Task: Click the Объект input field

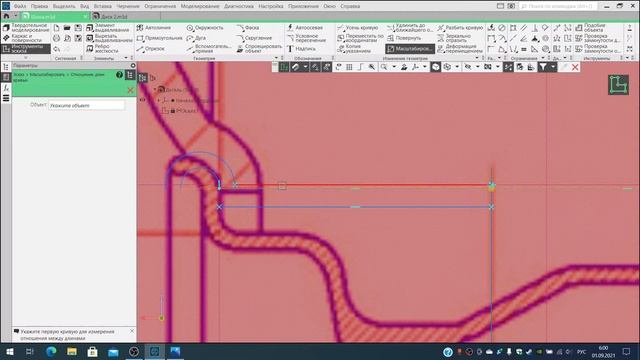Action: [87, 105]
